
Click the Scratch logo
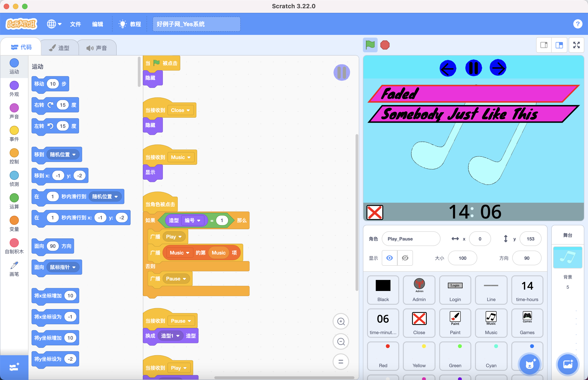[22, 24]
